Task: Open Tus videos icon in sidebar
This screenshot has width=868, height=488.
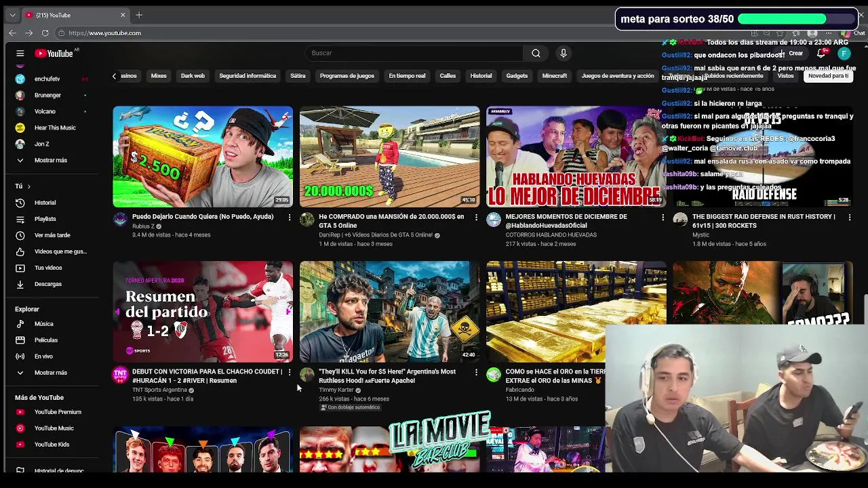Action: coord(20,268)
